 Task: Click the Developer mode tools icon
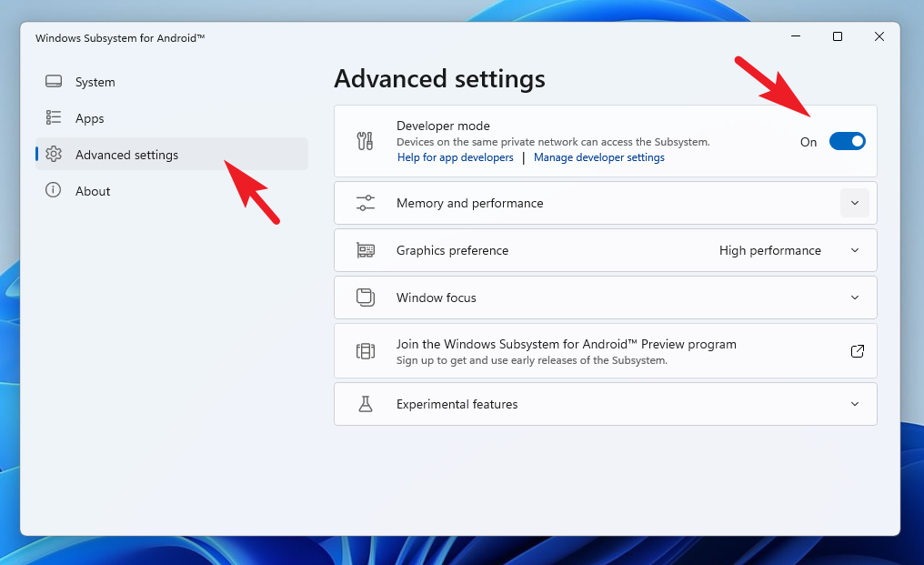(366, 141)
